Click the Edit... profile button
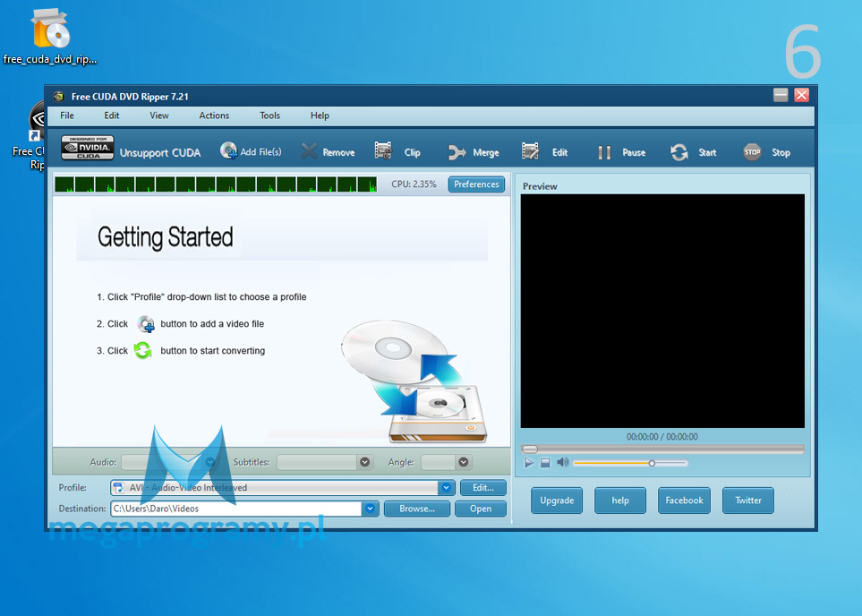 pos(483,488)
